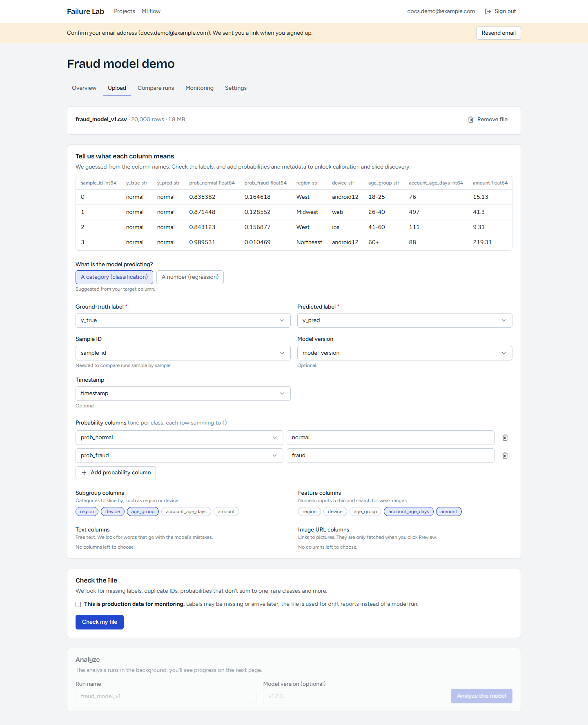Click the Run name input field
This screenshot has width=588, height=725.
(166, 696)
